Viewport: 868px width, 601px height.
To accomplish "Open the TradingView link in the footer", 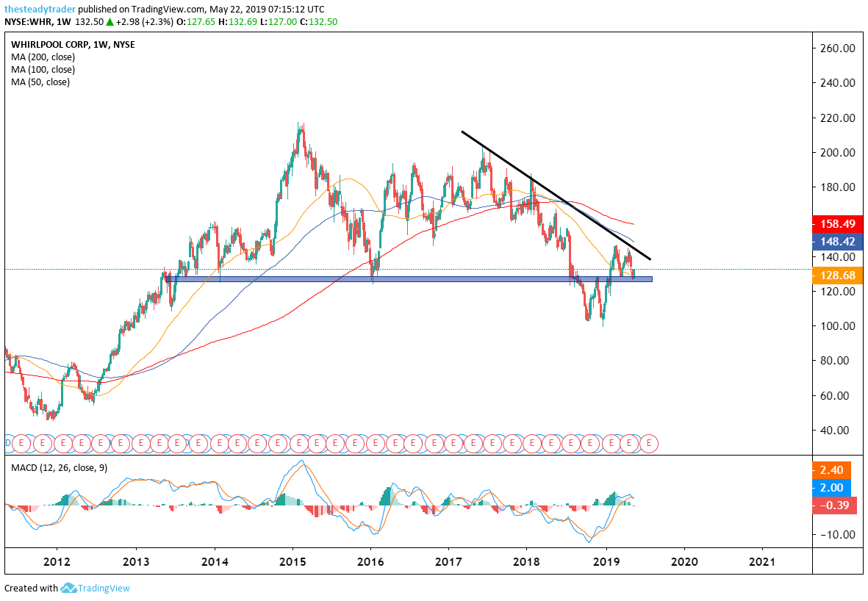I will click(104, 589).
